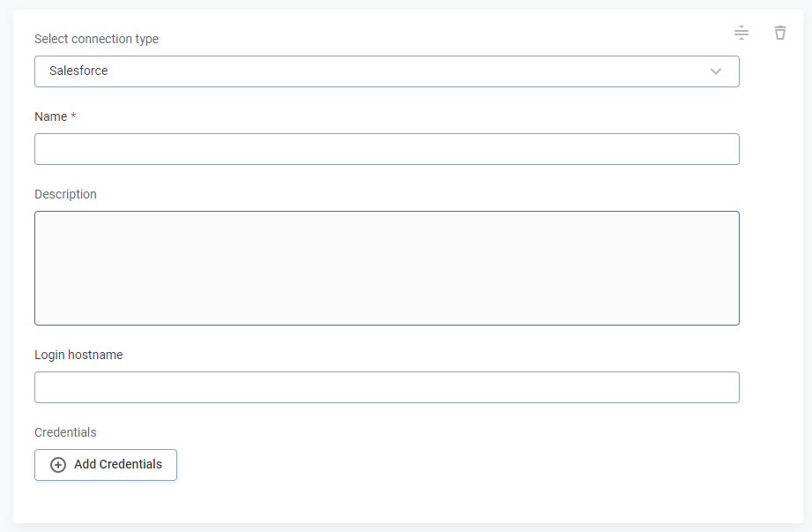Click the bottom-right corner of Description box

click(x=734, y=320)
